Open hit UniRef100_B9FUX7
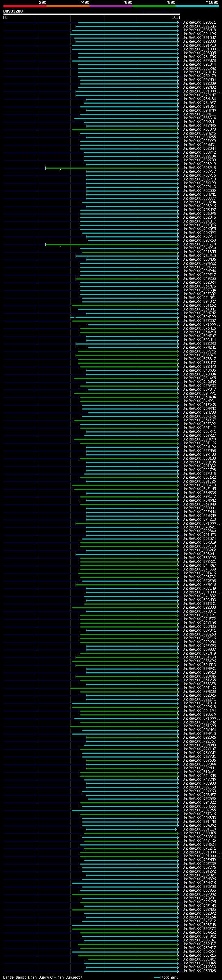The image size is (222, 980). (x=199, y=302)
